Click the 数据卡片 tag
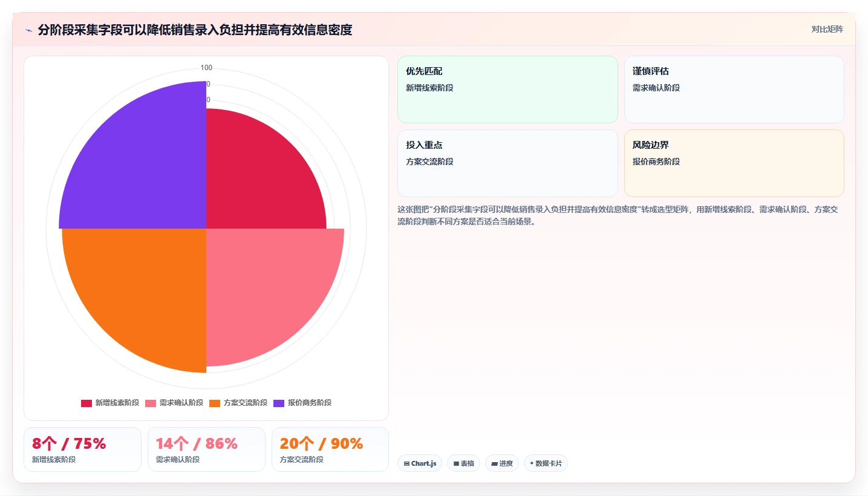This screenshot has height=496, width=868. coord(546,463)
